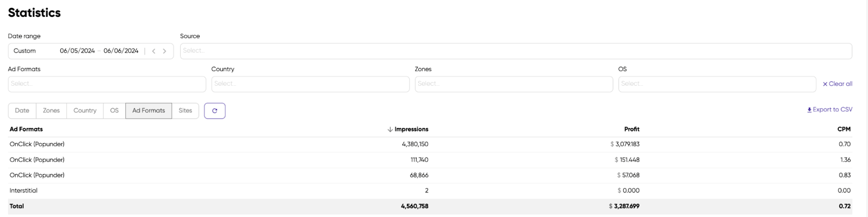The height and width of the screenshot is (217, 868).
Task: Go to next date range arrow
Action: (x=164, y=51)
